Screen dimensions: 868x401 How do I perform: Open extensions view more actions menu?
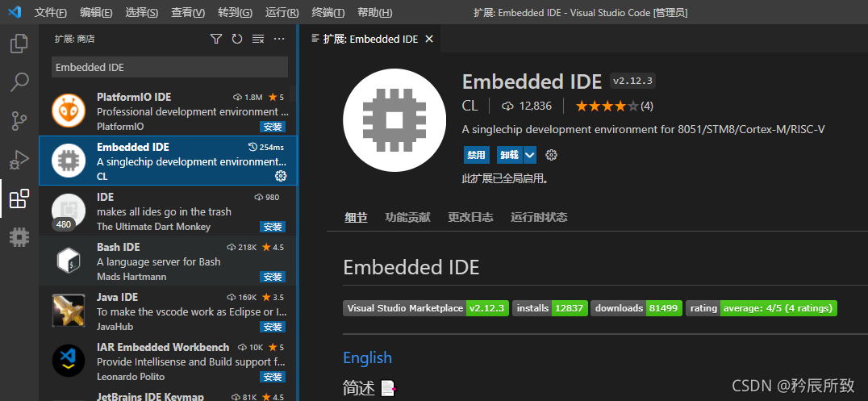coord(279,39)
